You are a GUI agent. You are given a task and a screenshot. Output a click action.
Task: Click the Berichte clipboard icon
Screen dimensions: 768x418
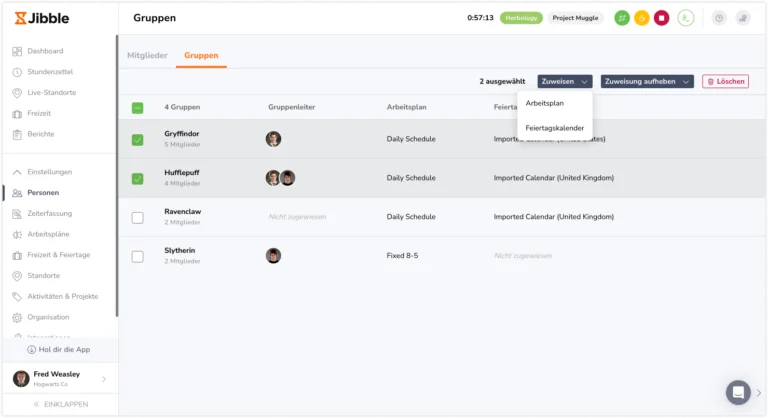coord(17,134)
